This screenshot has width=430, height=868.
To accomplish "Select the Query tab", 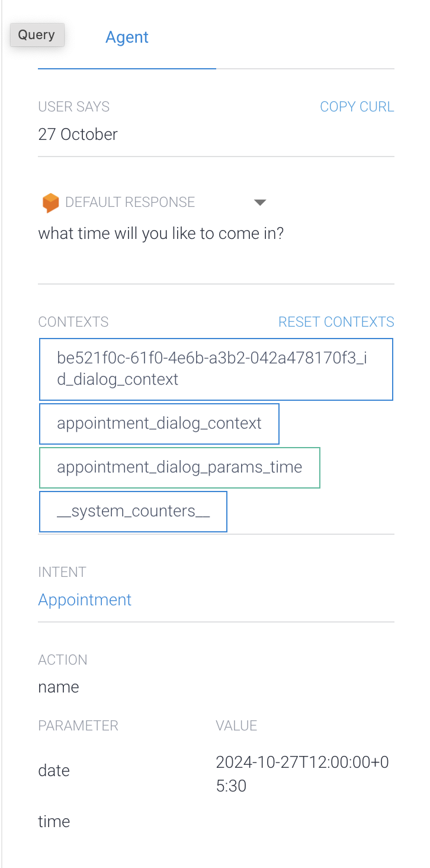I will tap(37, 34).
